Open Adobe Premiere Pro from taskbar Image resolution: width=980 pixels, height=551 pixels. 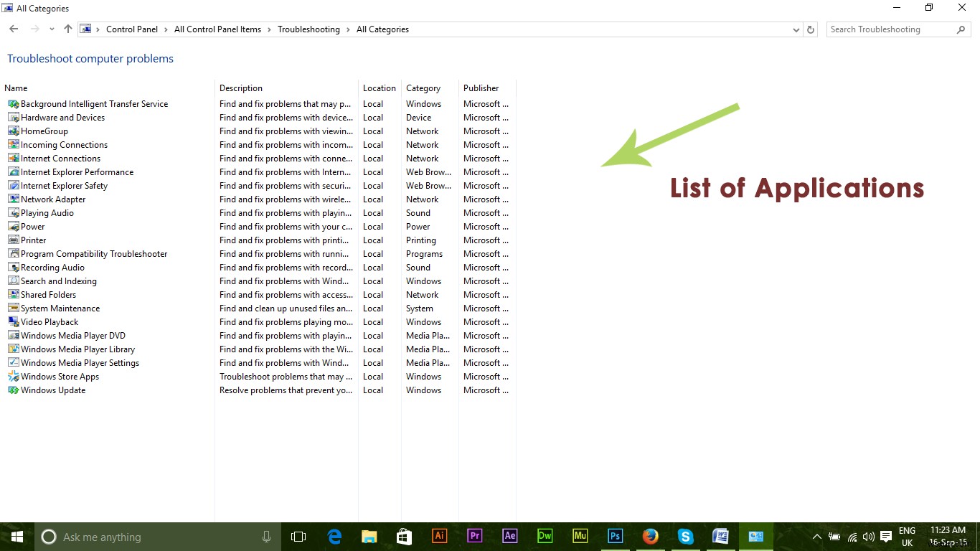pos(474,536)
